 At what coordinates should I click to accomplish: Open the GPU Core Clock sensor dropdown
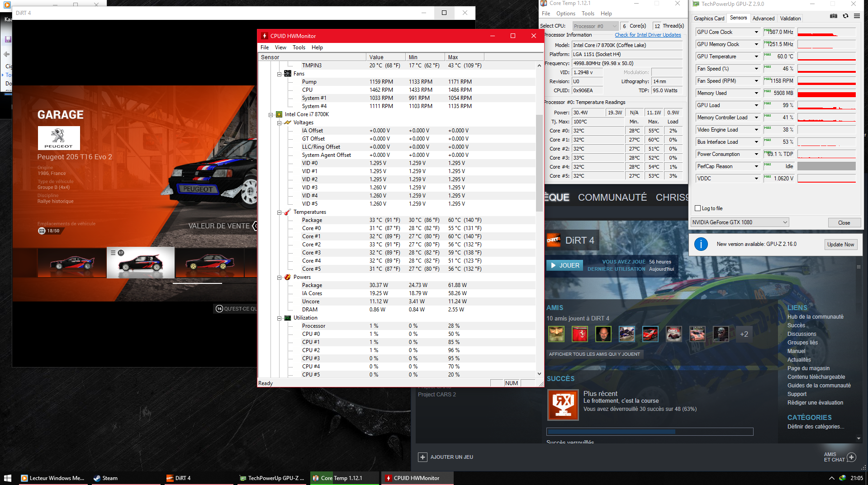tap(756, 32)
